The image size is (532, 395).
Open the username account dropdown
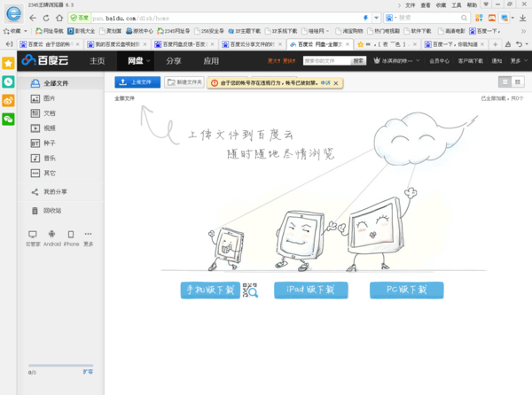pos(396,60)
